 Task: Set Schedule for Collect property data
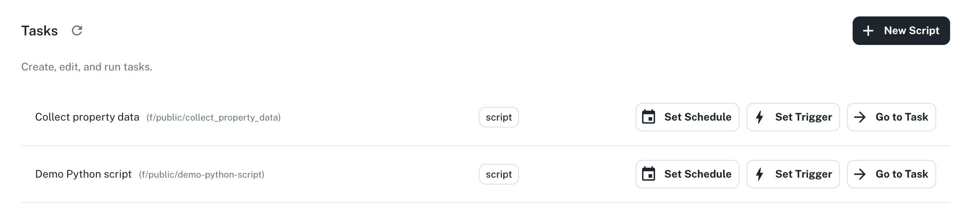(688, 117)
